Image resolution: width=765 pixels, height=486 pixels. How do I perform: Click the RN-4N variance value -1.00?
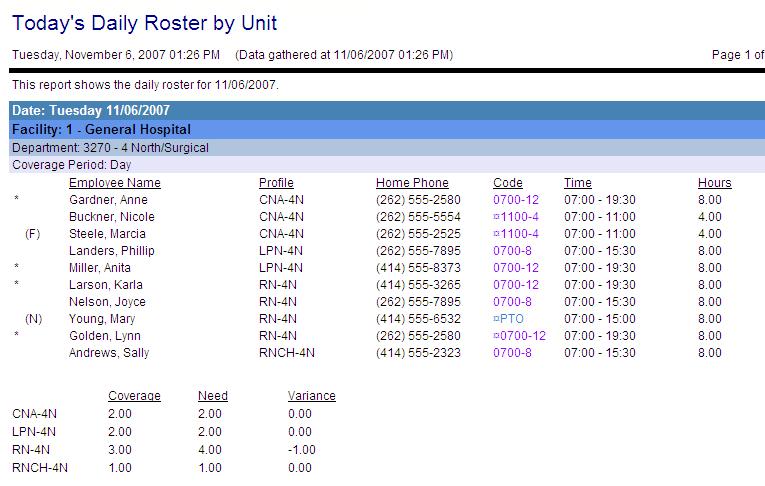click(x=300, y=450)
